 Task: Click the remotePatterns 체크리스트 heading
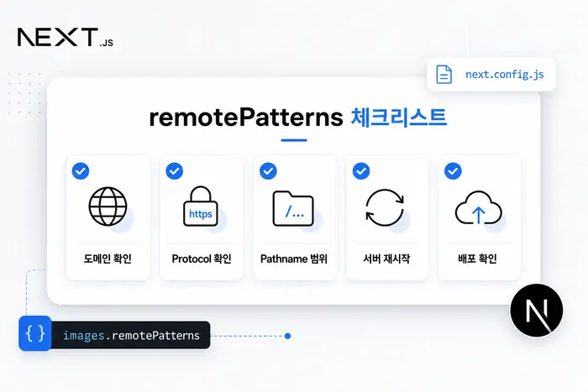point(297,118)
